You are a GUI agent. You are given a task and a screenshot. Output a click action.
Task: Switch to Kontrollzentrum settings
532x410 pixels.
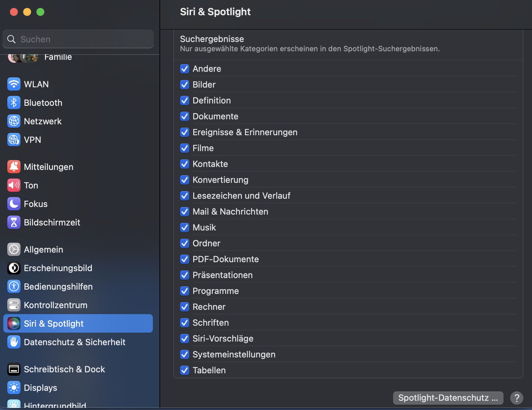tap(56, 305)
